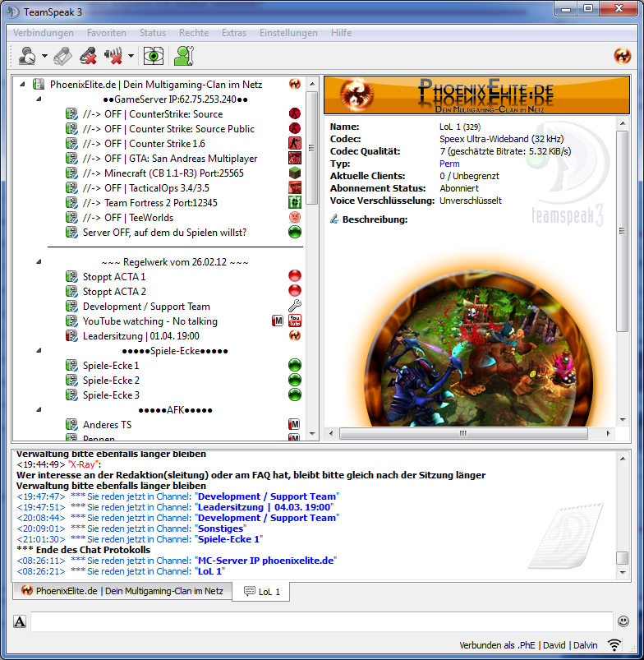Viewport: 644px width, 660px height.
Task: Open the Status menu
Action: click(x=152, y=33)
